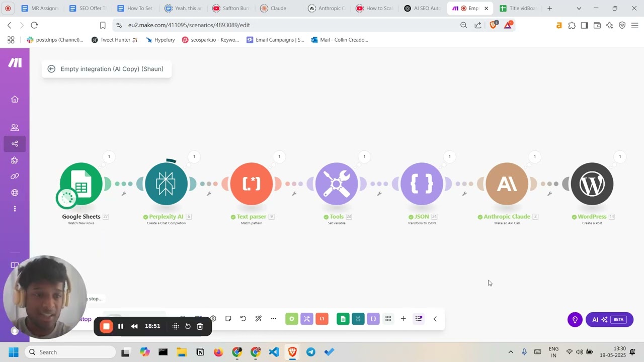644x362 pixels.
Task: Open Tweet Hunter bookmark
Action: [x=114, y=40]
